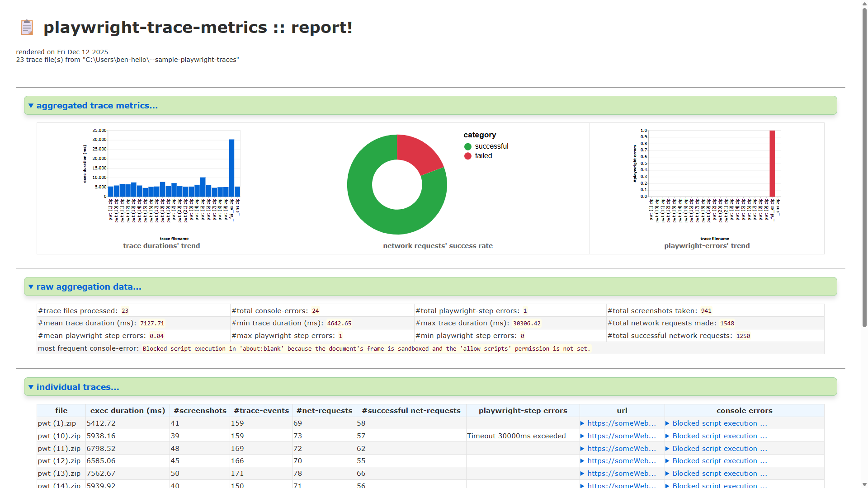Click the most frequent console-error message text
Image resolution: width=868 pixels, height=488 pixels.
coord(366,348)
